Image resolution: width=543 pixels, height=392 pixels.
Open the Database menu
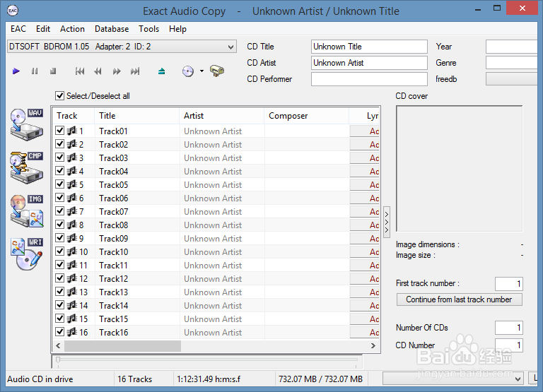tap(112, 29)
